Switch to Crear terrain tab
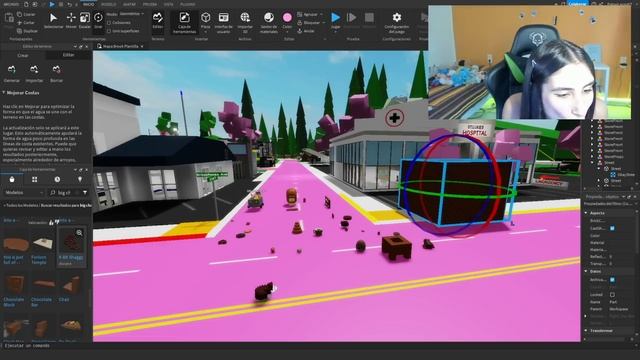 point(23,55)
